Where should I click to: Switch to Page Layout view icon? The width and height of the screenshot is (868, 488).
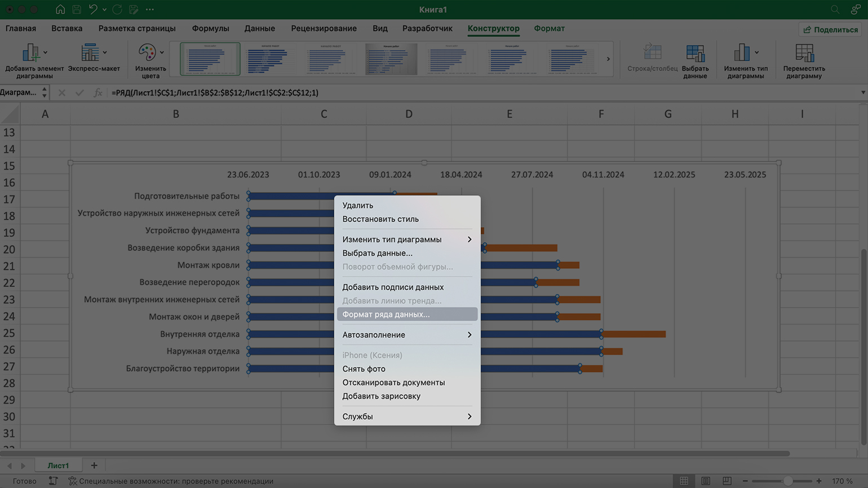(706, 481)
